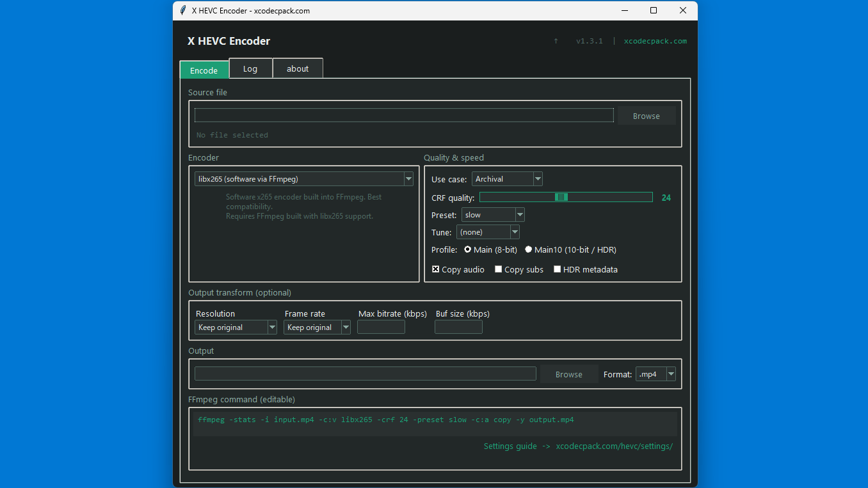Open the Resolution Keep original dropdown

[236, 327]
